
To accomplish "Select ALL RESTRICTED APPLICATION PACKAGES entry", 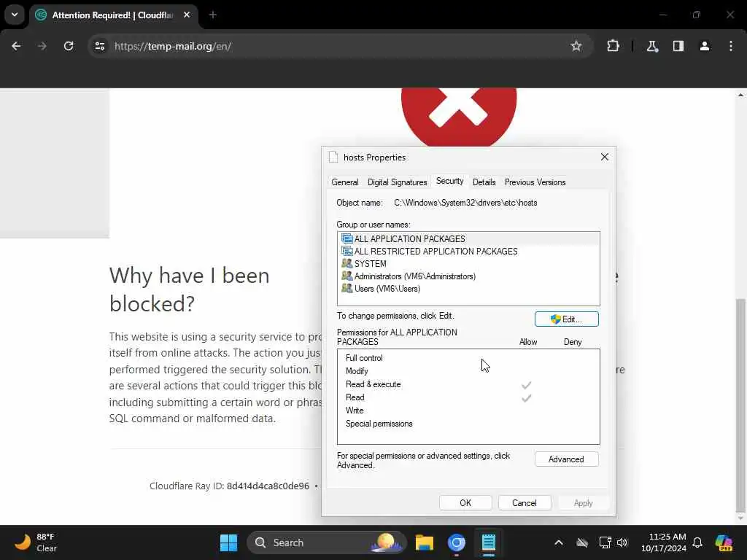I will [x=468, y=251].
